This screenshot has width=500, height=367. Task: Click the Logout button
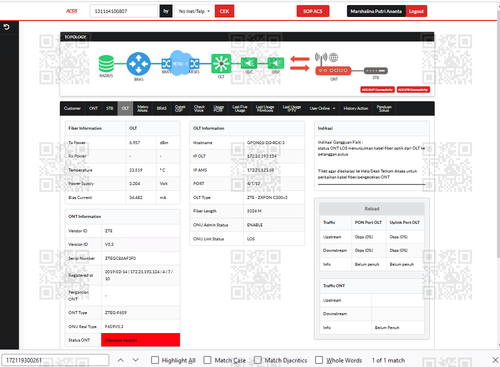coord(416,11)
